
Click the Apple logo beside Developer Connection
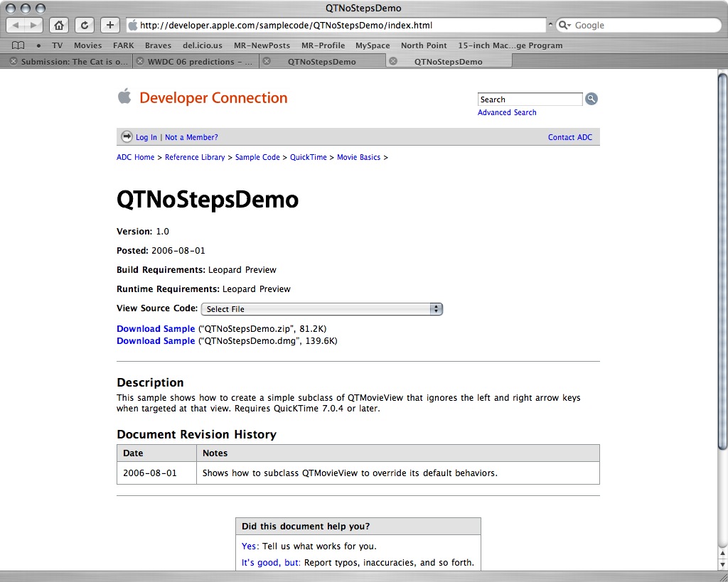[x=124, y=96]
